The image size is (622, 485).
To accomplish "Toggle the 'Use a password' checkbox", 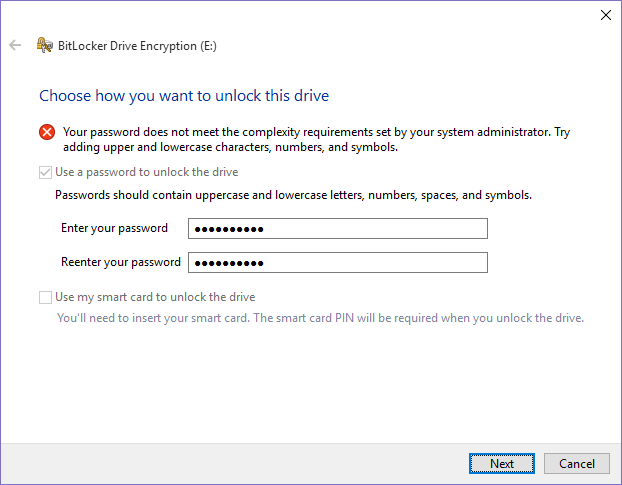I will pos(45,172).
